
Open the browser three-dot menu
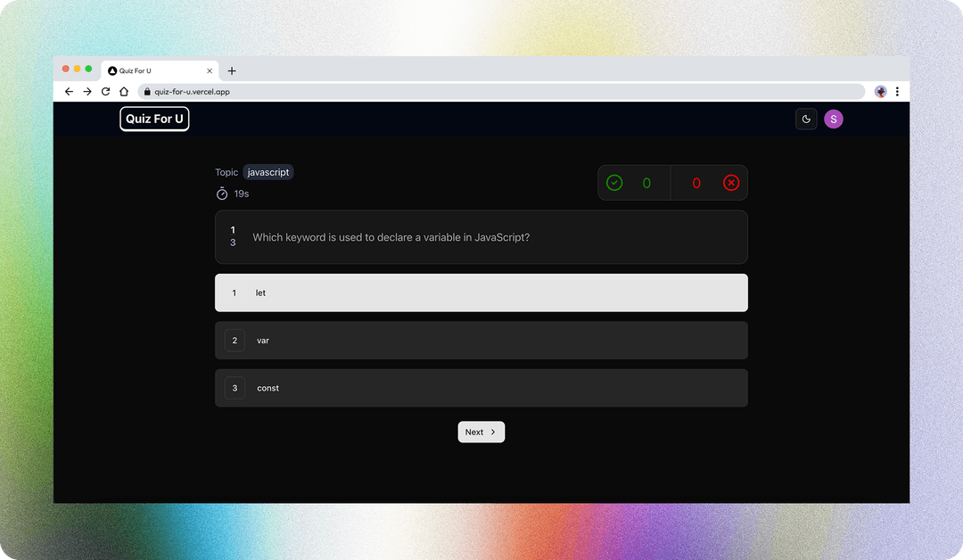(897, 92)
